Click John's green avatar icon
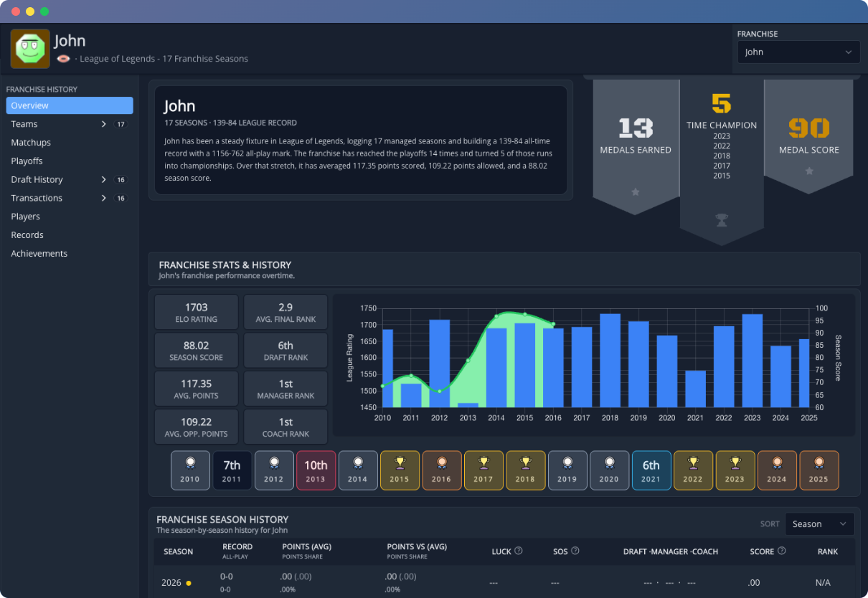Screen dimensions: 868x598 click(x=30, y=49)
